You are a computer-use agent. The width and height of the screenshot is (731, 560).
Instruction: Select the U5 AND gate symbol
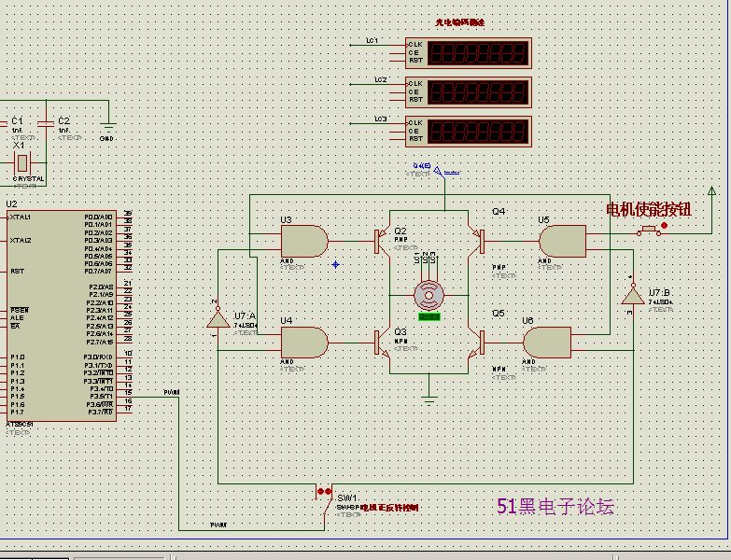pos(562,242)
